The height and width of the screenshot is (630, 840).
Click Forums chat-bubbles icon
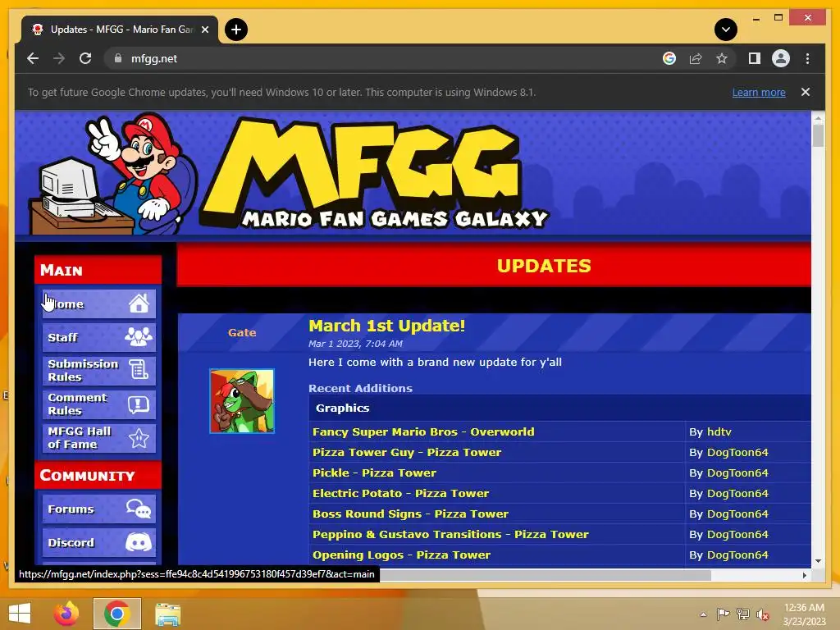tap(138, 509)
